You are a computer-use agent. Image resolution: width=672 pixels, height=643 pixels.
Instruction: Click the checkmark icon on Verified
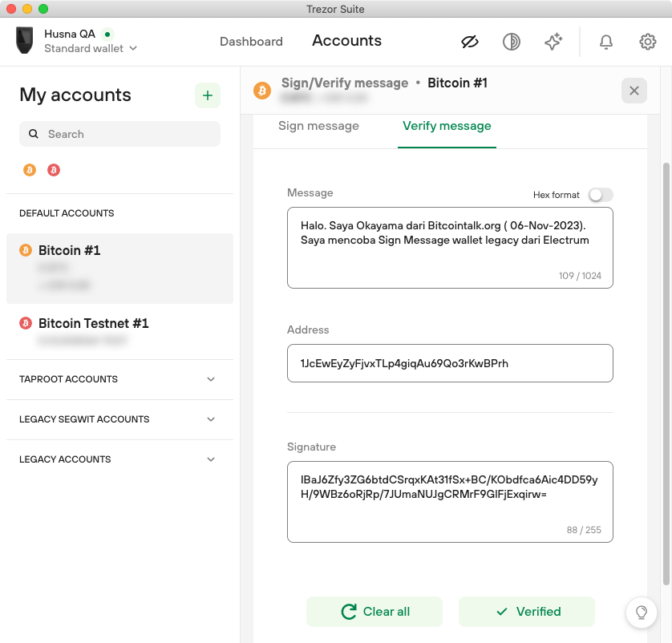[x=501, y=612]
